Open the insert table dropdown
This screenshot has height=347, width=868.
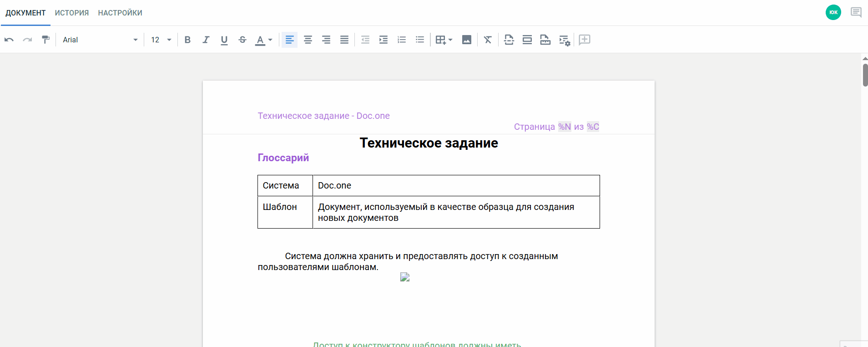[x=444, y=40]
